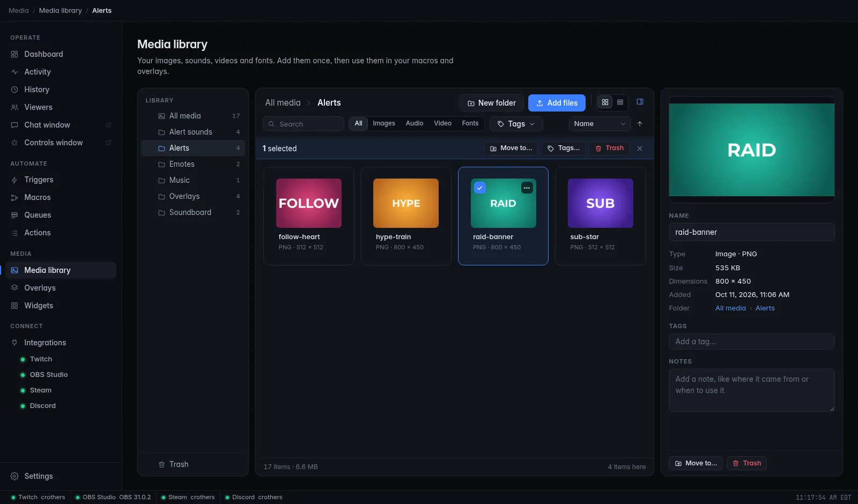The image size is (858, 504).
Task: Select the follow-heart thumbnail
Action: [309, 203]
